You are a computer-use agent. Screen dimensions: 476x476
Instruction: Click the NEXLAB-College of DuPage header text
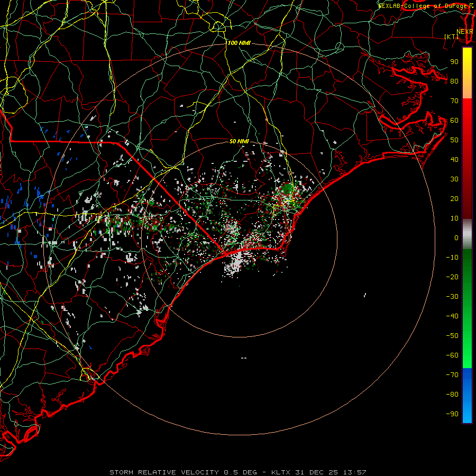423,6
